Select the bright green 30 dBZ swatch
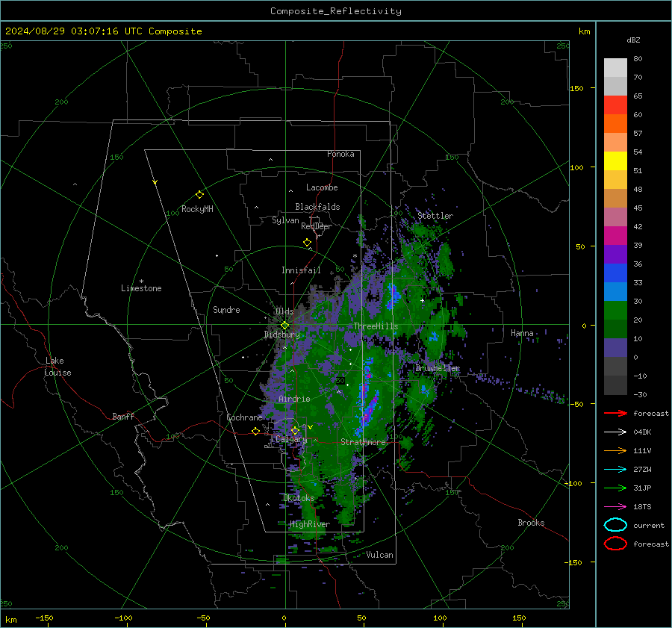This screenshot has height=628, width=672. point(615,310)
